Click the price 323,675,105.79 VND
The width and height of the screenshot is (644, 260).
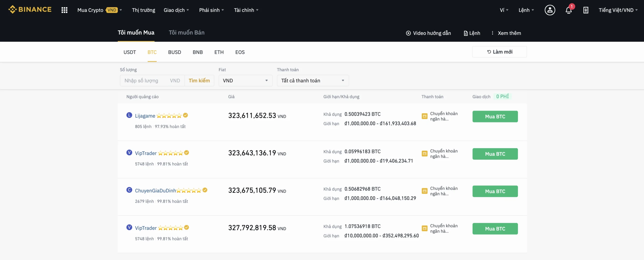(x=257, y=190)
